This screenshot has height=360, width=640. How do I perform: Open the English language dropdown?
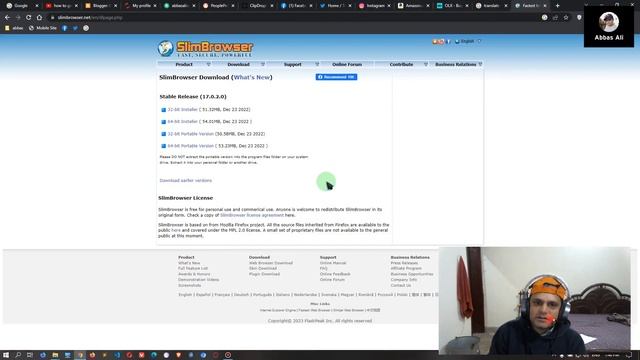click(468, 41)
